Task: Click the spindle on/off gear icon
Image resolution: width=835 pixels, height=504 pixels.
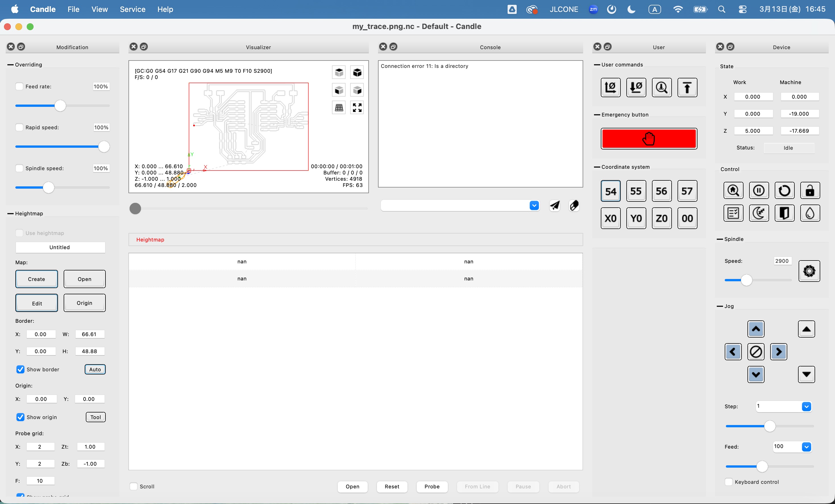Action: point(809,271)
